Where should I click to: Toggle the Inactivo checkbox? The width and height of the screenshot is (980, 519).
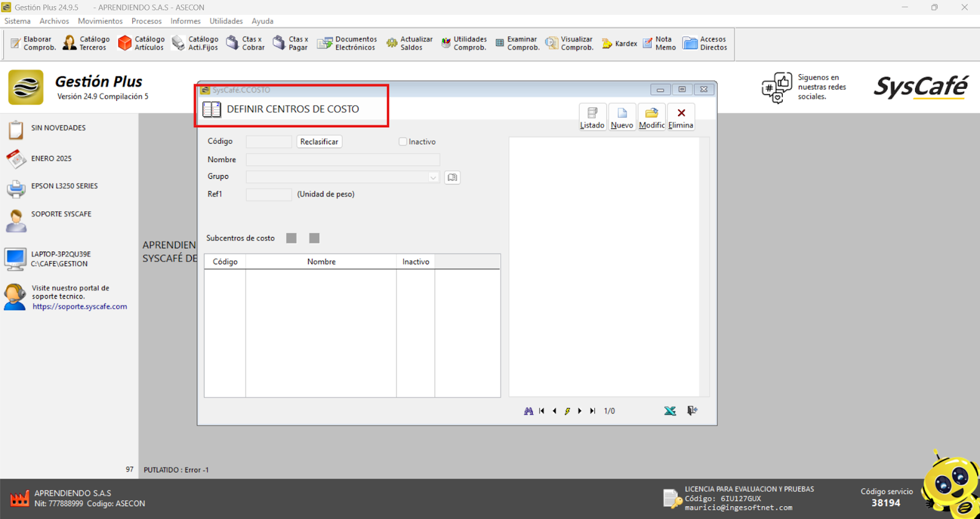[x=403, y=142]
